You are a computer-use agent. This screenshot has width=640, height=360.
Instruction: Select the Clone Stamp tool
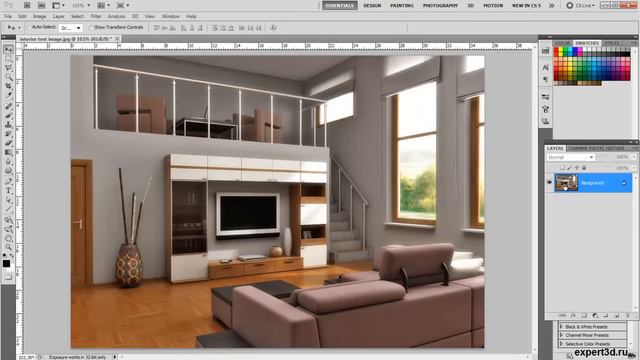click(x=8, y=124)
